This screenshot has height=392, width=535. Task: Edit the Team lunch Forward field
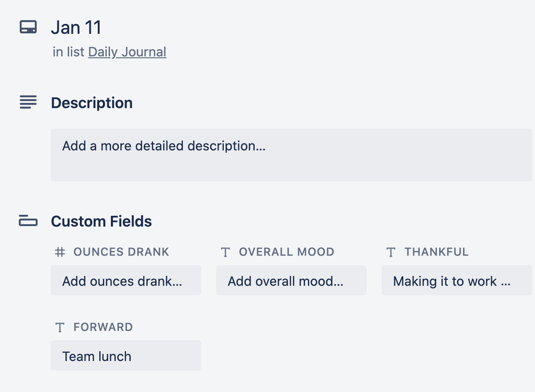(126, 356)
